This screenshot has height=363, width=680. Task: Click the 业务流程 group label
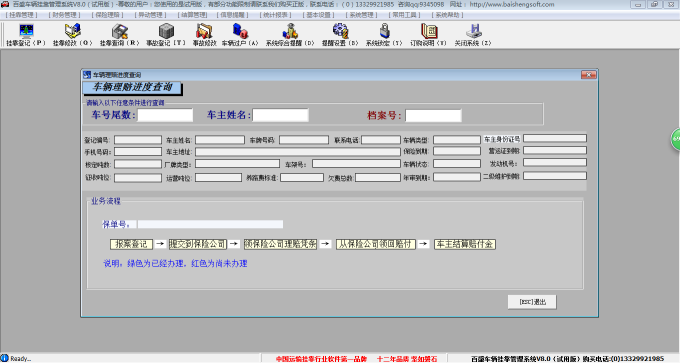pyautogui.click(x=105, y=201)
